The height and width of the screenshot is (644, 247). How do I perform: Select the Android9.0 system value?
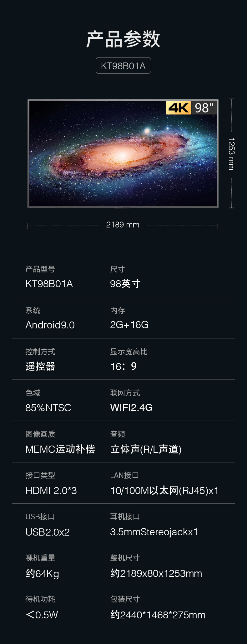pyautogui.click(x=50, y=325)
